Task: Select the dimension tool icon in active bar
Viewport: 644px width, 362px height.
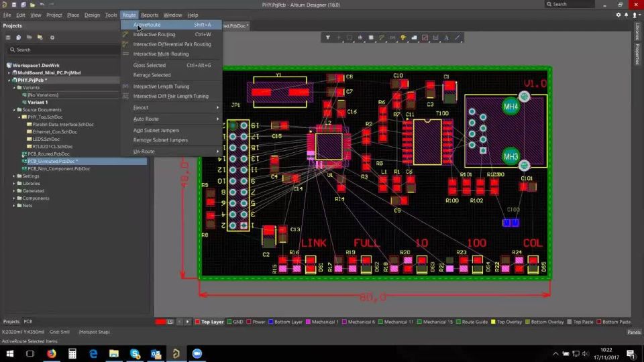Action: tap(436, 38)
